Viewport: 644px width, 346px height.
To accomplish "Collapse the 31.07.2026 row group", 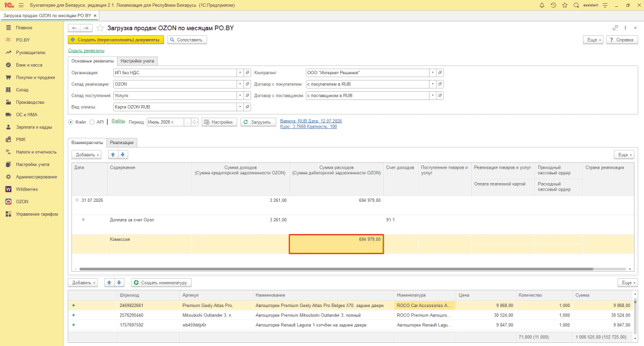I will (77, 200).
